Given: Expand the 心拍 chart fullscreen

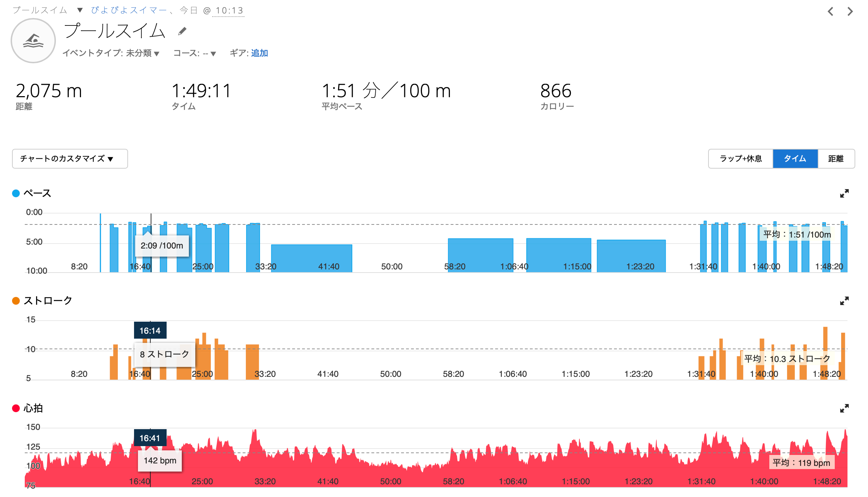Looking at the screenshot, I should pyautogui.click(x=844, y=408).
